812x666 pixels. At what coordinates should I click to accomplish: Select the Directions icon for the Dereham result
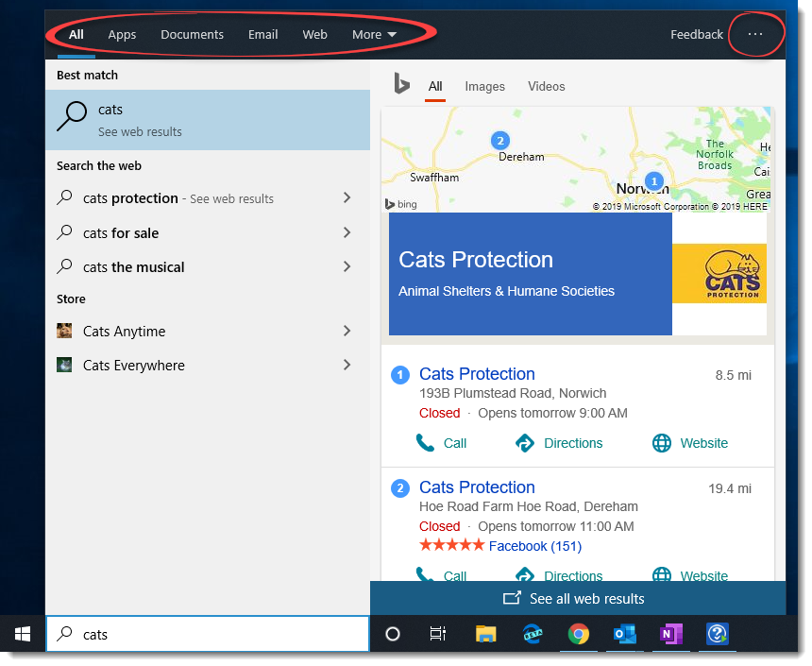[526, 575]
